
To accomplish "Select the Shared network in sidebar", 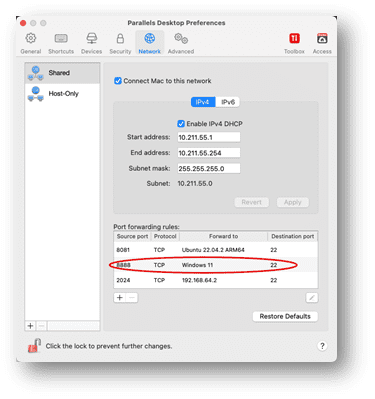I will [x=62, y=73].
